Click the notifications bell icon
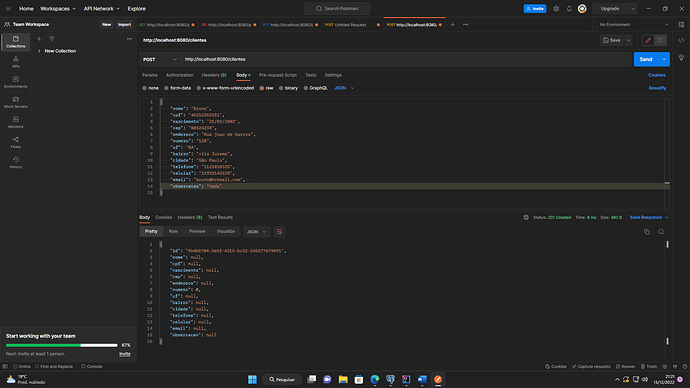Viewport: 690px width, 388px height. click(569, 9)
